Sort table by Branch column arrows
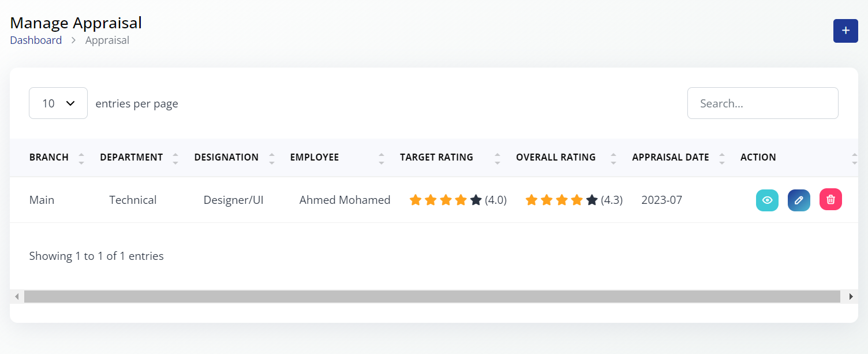 pos(81,158)
